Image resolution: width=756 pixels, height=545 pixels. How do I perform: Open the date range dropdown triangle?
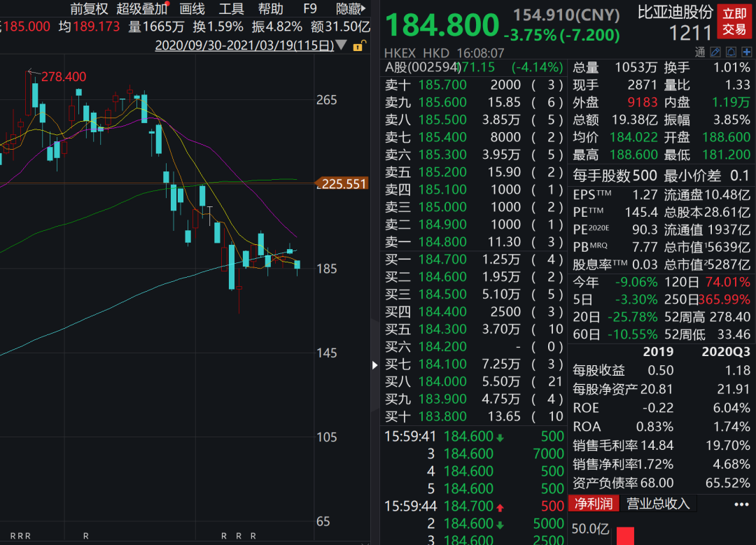[x=341, y=45]
